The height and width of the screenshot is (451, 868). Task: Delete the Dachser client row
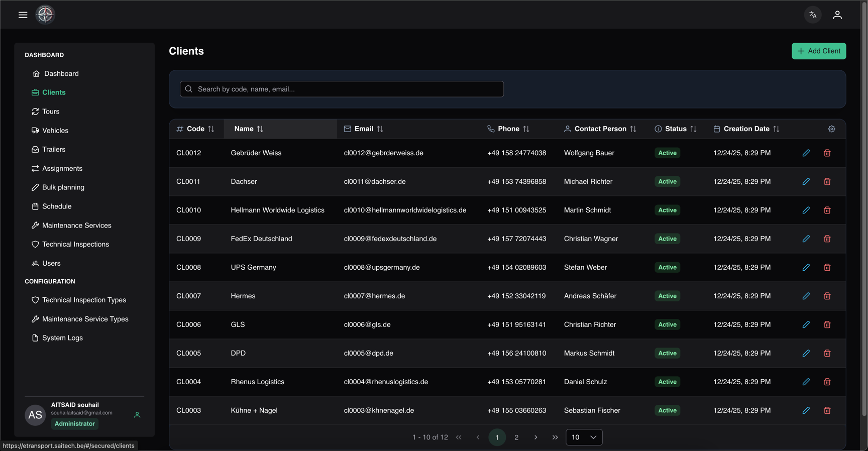coord(827,182)
